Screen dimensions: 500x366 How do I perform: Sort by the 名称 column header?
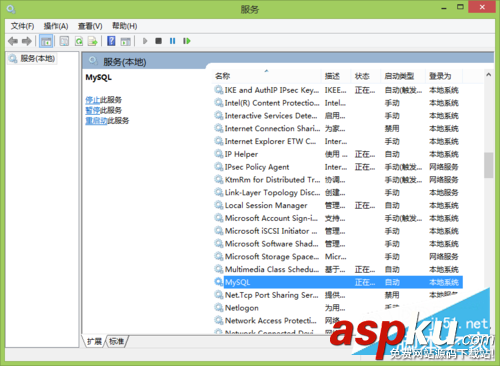tap(267, 76)
